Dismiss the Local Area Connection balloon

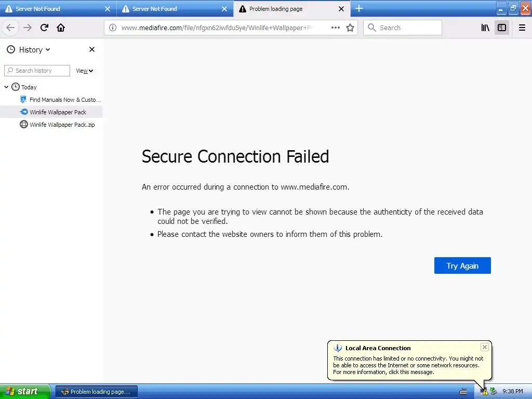pos(485,347)
